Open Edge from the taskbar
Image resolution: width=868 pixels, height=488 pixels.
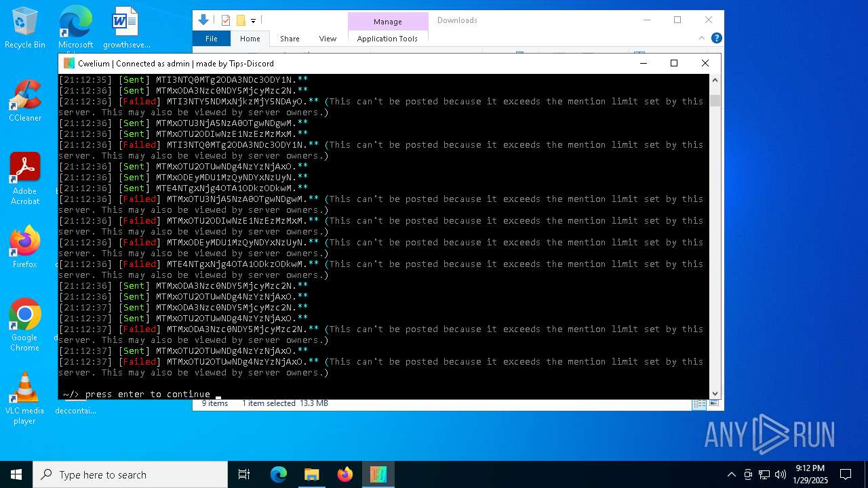coord(279,474)
